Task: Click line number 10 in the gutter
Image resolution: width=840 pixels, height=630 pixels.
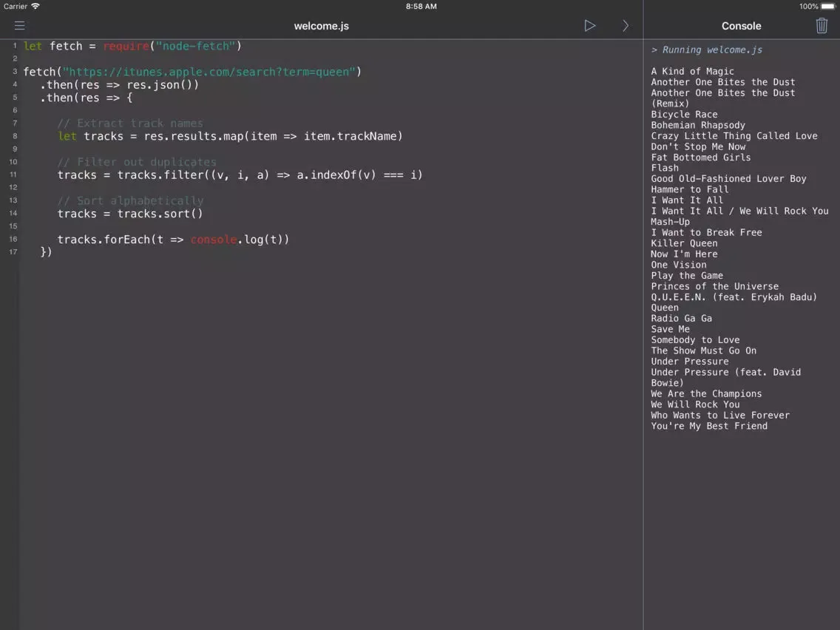Action: click(13, 162)
